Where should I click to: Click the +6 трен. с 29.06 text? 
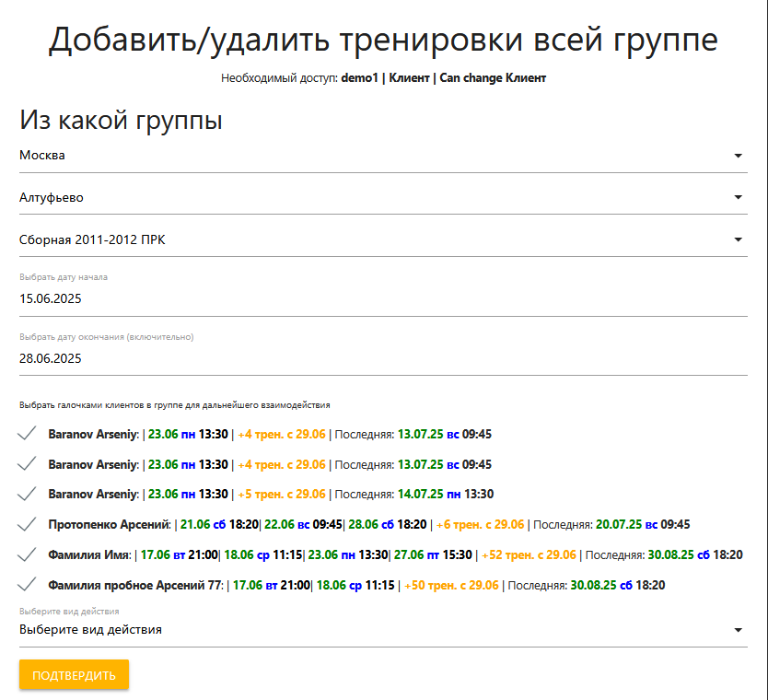[x=480, y=525]
